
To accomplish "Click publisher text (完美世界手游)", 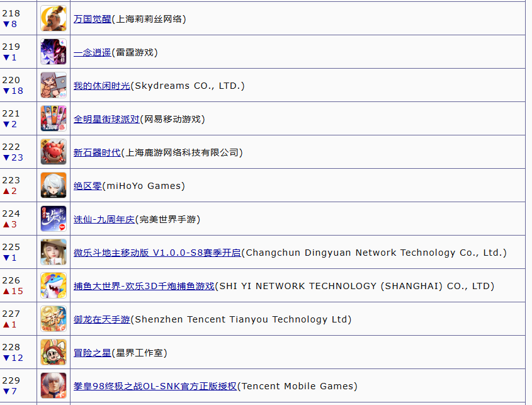I will coord(167,219).
